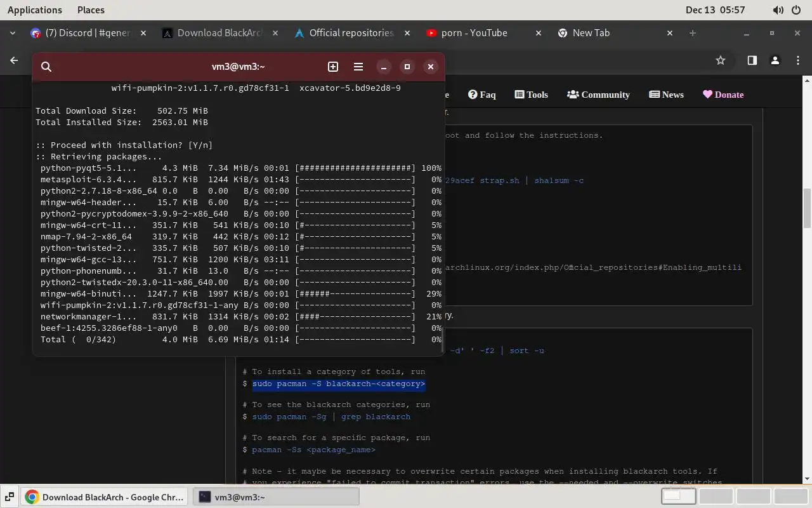Minimize the vm3@vm3 terminal window
The image size is (812, 508).
click(384, 67)
